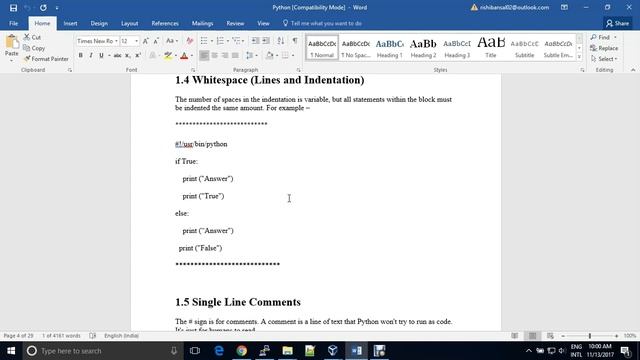Apply the Heading 2 style
The image size is (640, 360).
[x=423, y=48]
